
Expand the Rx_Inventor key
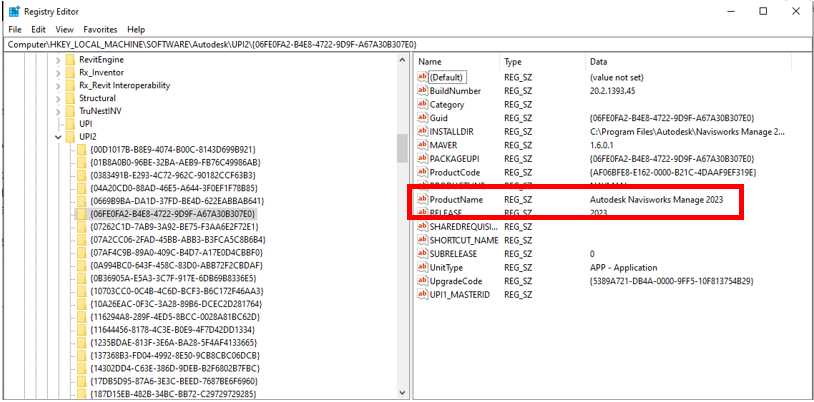point(58,73)
